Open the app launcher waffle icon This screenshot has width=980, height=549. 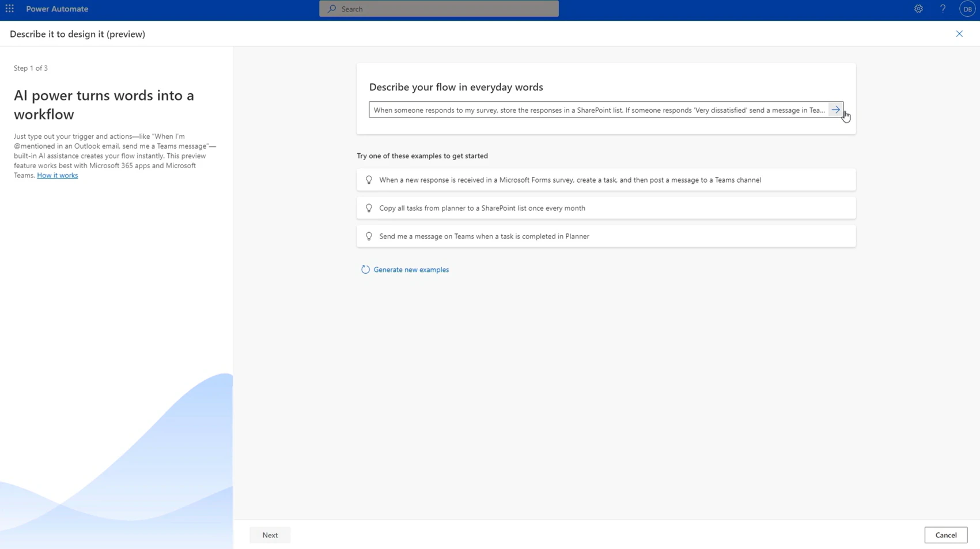[10, 9]
